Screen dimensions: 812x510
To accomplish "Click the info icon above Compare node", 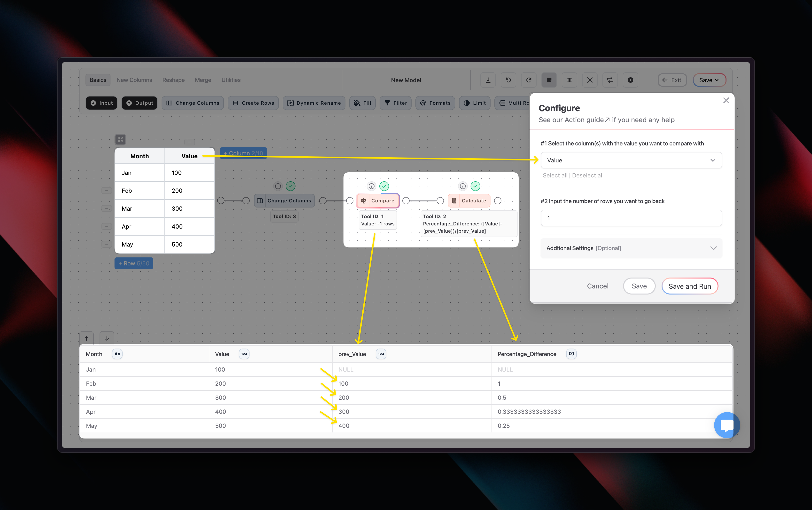I will [371, 186].
